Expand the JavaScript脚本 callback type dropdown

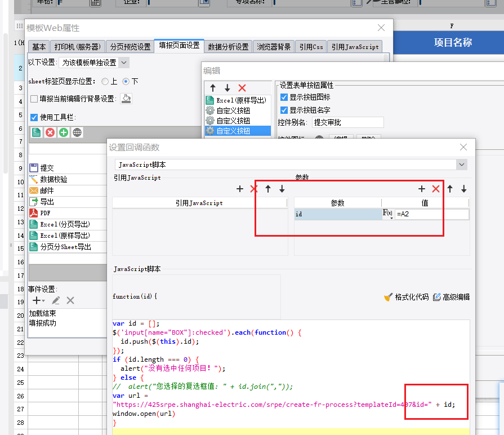point(462,165)
